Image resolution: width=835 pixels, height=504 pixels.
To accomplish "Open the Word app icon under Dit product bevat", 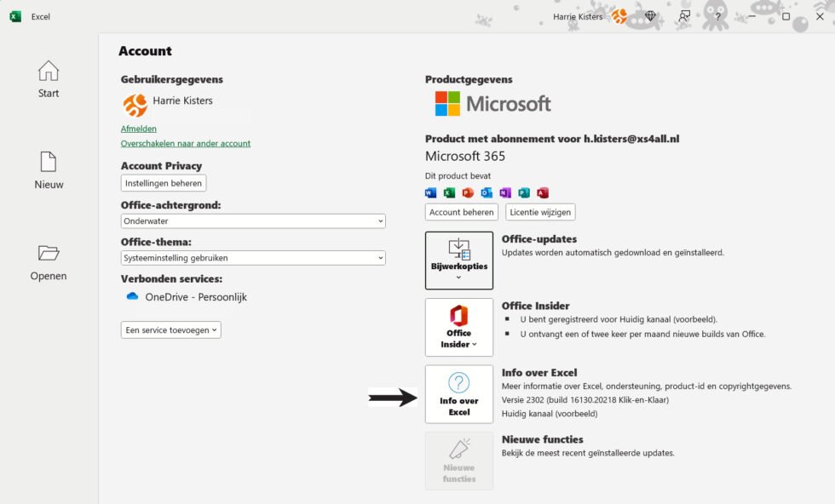I will pos(430,192).
